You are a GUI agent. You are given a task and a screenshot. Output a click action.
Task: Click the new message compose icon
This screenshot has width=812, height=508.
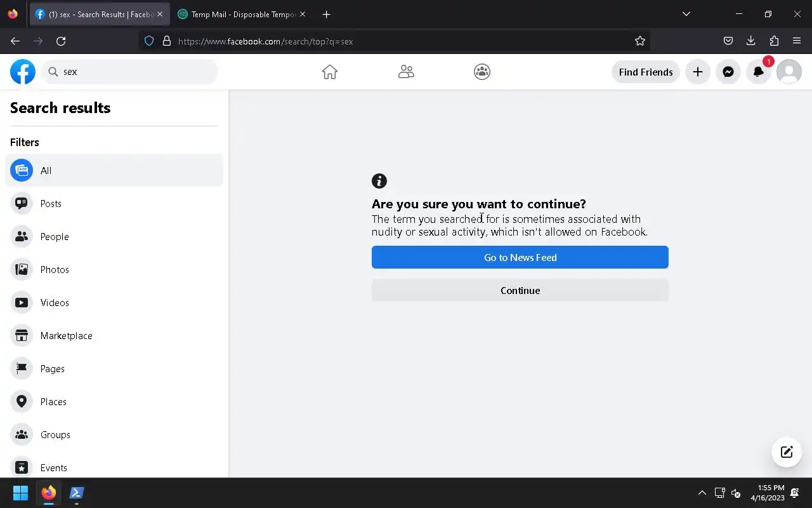coord(787,452)
